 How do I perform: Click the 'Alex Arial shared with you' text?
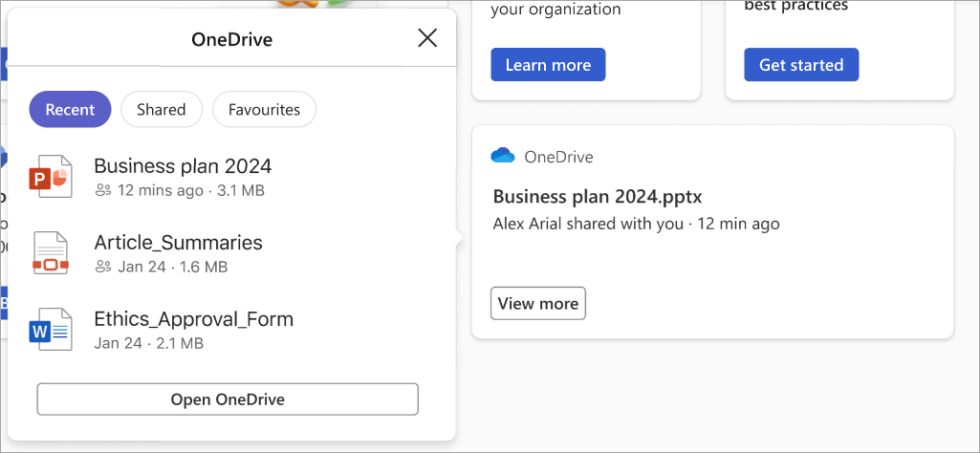point(588,223)
